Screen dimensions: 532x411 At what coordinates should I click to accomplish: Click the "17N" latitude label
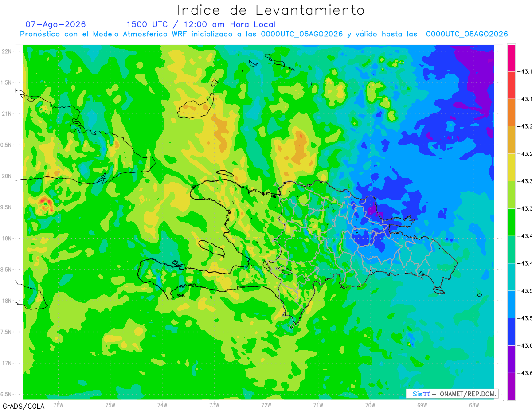(x=8, y=363)
